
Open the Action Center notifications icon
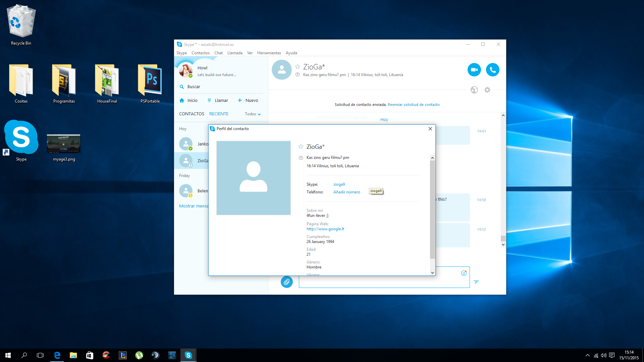click(x=612, y=355)
